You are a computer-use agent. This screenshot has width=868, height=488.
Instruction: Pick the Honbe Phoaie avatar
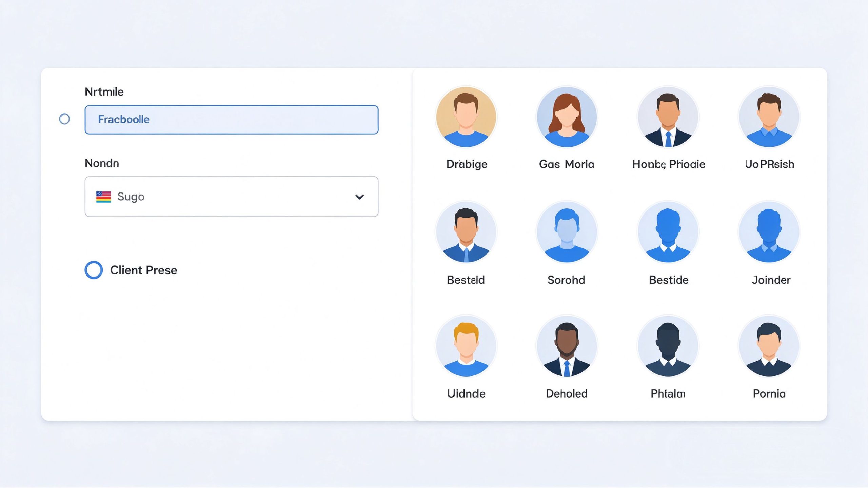(668, 117)
